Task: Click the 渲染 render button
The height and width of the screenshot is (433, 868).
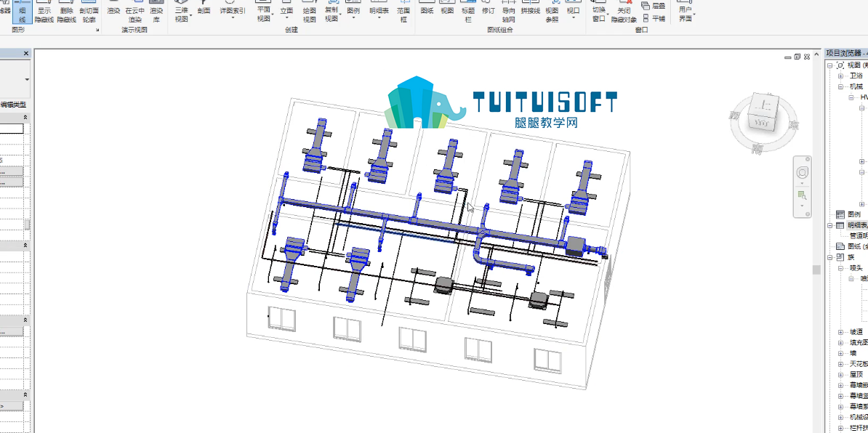Action: (x=113, y=8)
